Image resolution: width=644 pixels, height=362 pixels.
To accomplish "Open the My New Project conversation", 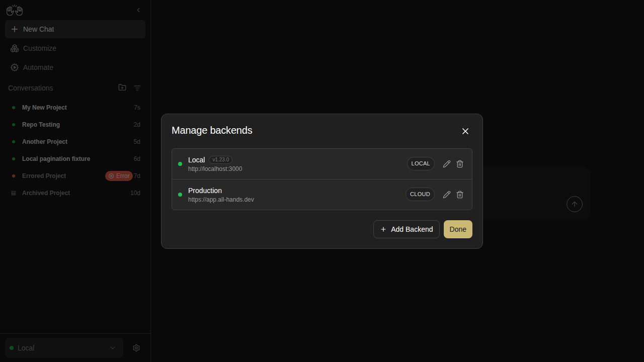I will (x=75, y=108).
